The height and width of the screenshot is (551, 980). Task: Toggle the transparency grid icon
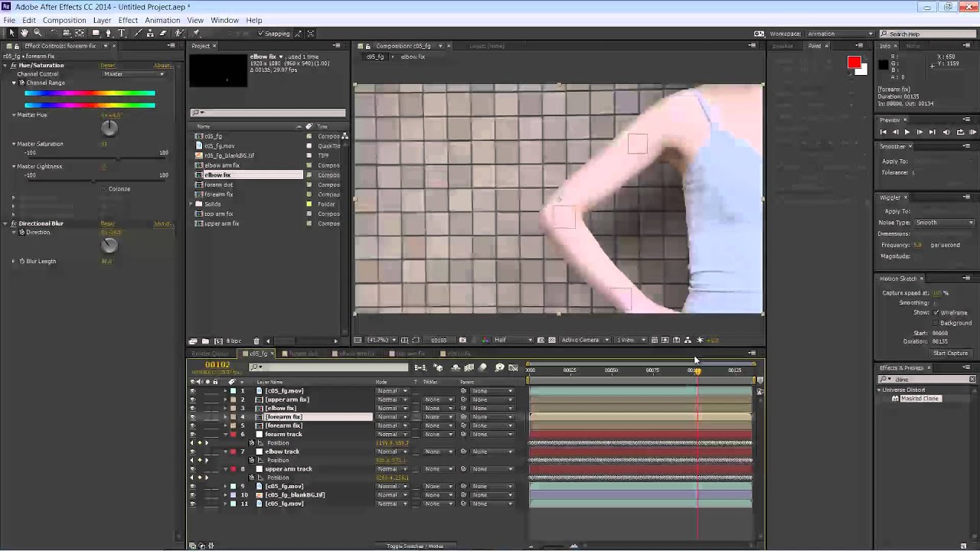[x=553, y=340]
